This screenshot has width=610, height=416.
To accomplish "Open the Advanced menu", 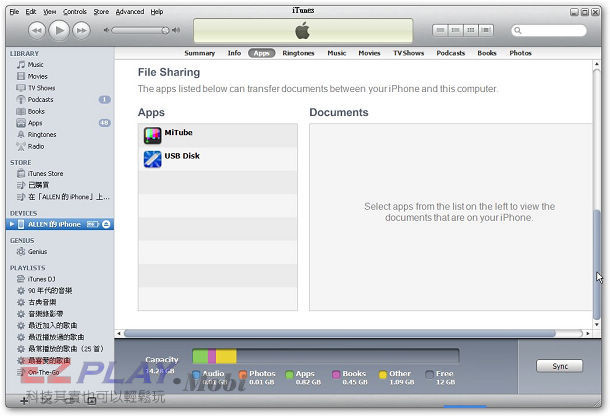I will point(130,12).
